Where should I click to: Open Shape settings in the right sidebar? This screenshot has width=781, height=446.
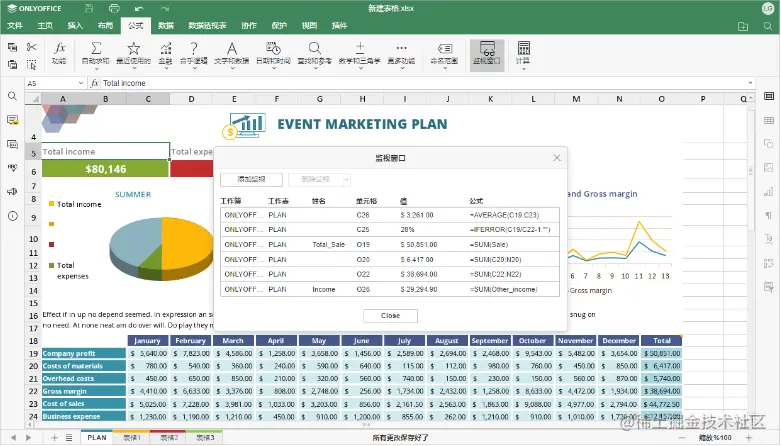coord(769,144)
